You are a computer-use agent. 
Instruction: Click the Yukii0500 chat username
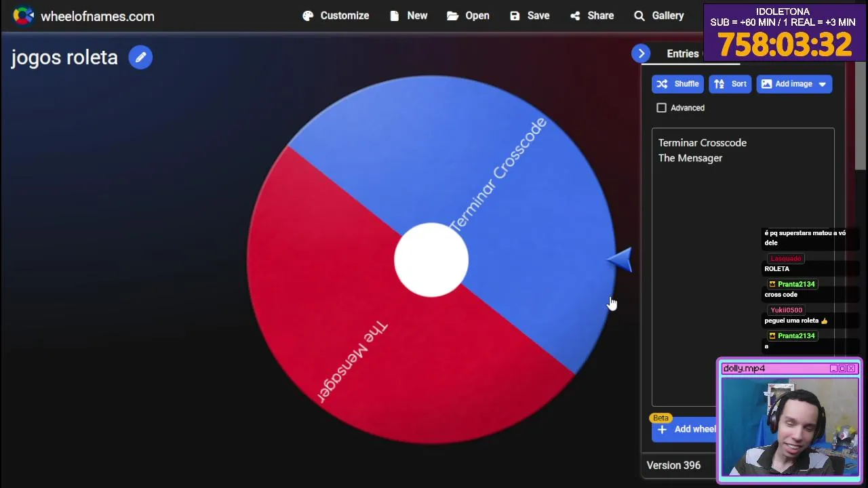coord(786,310)
